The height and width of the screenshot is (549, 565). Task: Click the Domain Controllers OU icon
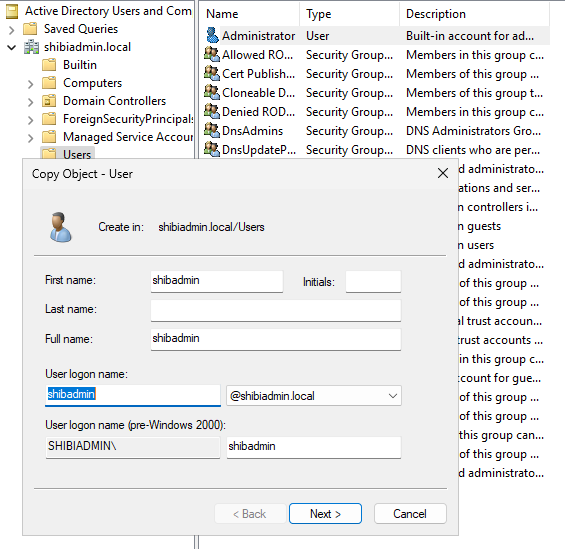click(x=49, y=101)
